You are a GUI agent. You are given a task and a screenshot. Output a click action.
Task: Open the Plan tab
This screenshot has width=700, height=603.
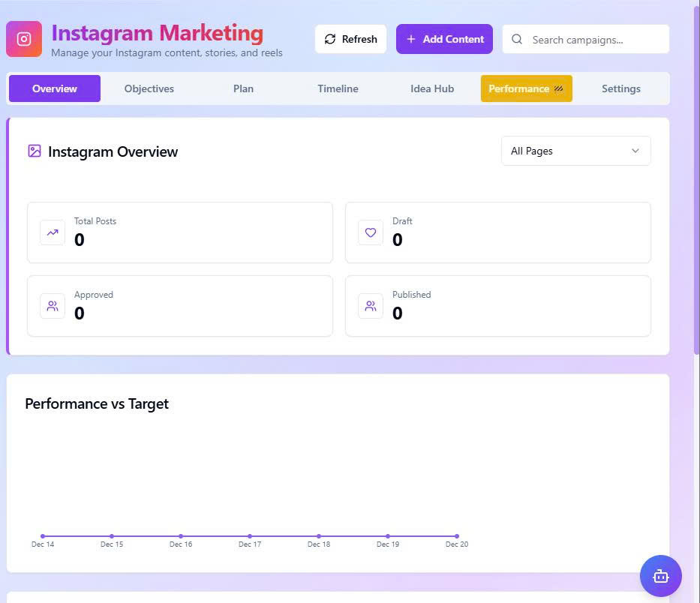click(243, 88)
